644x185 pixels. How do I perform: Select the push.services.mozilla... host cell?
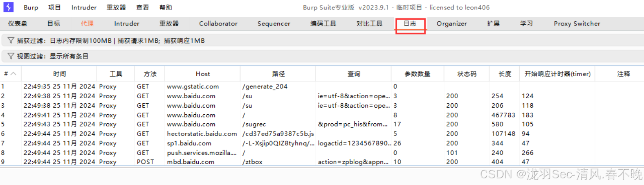coord(202,153)
